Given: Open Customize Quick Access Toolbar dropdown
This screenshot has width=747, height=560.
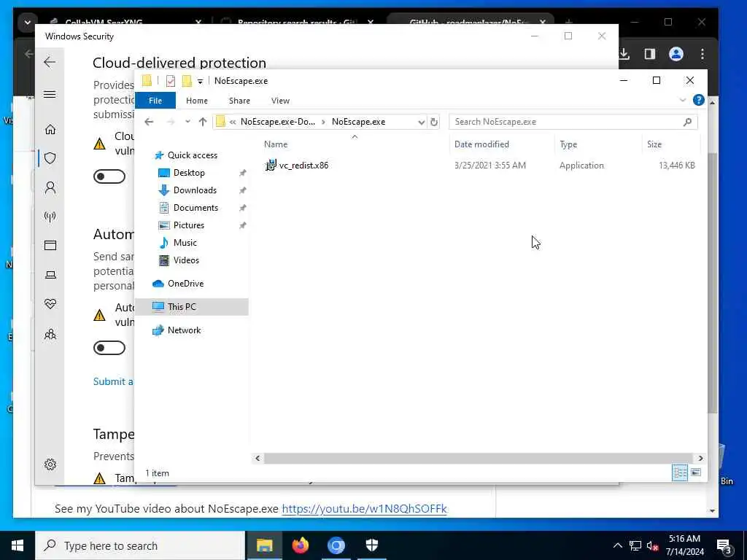Looking at the screenshot, I should coord(200,82).
